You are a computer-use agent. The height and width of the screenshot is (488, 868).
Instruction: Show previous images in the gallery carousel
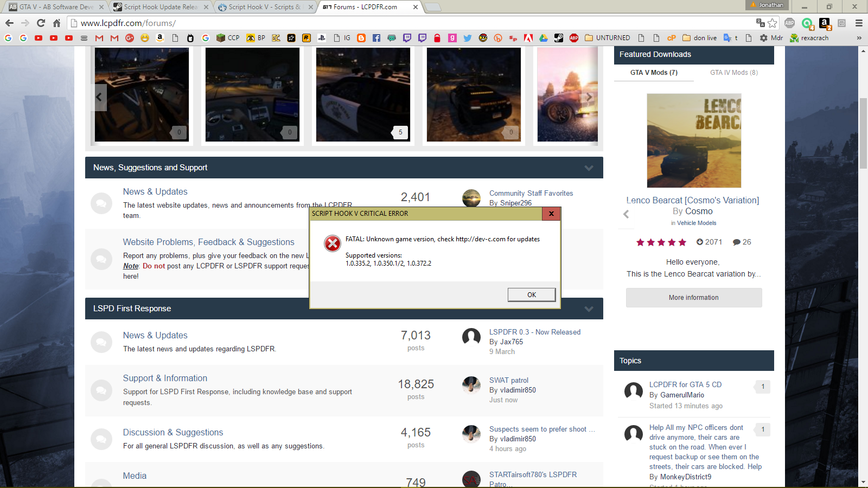[99, 97]
